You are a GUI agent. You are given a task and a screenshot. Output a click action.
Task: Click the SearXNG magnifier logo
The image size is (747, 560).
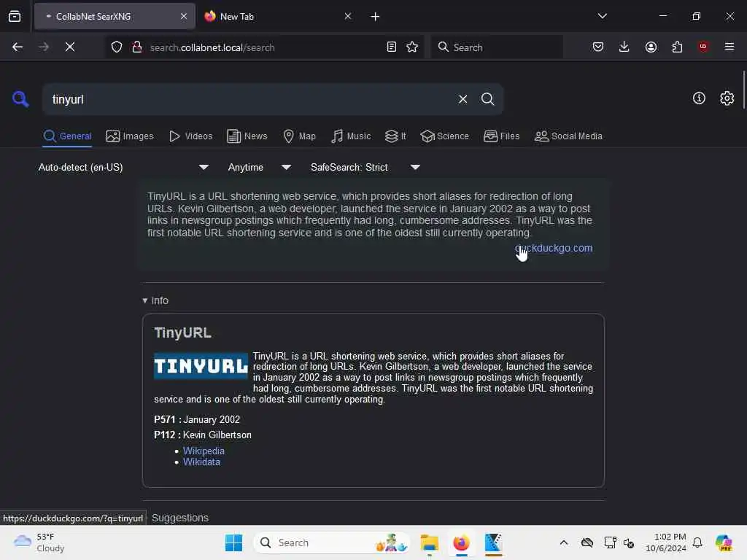(x=20, y=99)
